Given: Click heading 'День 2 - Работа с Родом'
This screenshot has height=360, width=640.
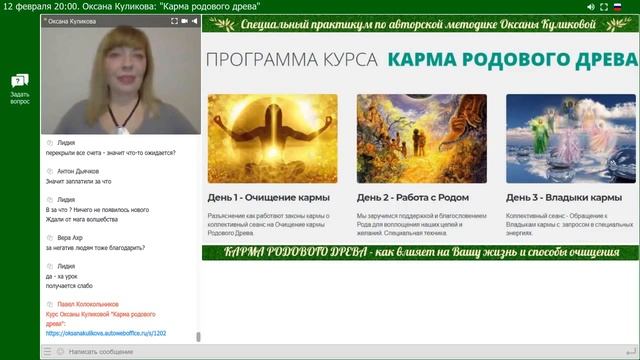Looking at the screenshot, I should coord(413,198).
